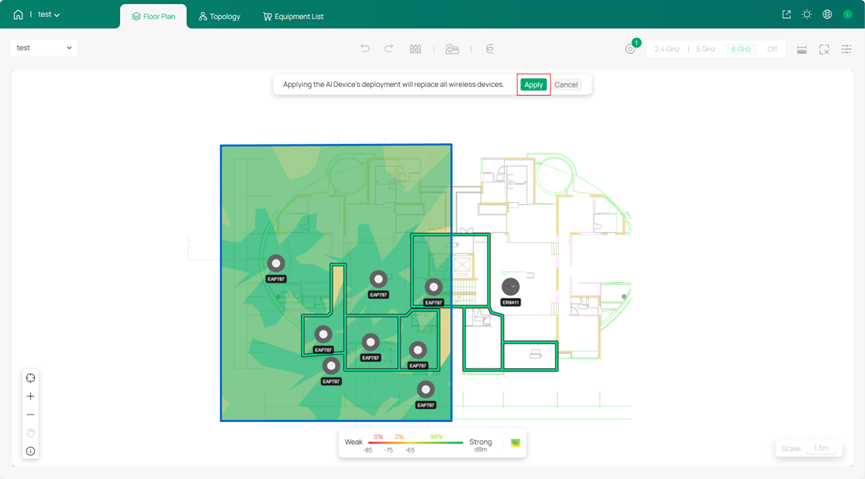Apply the AI device deployment
The width and height of the screenshot is (865, 479).
click(533, 84)
